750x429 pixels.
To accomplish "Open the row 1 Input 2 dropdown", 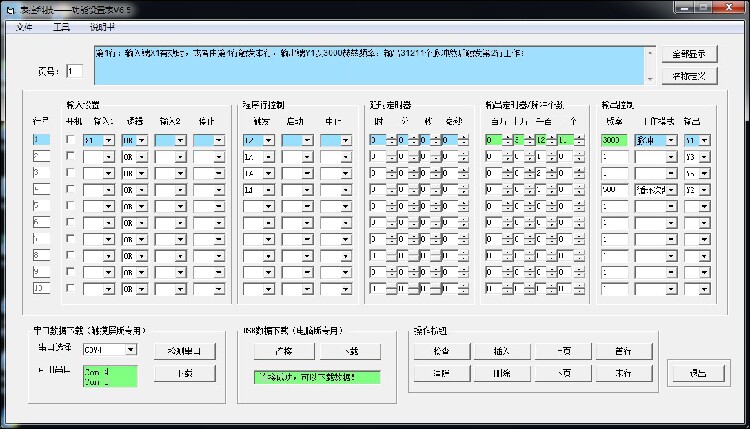I will point(180,140).
